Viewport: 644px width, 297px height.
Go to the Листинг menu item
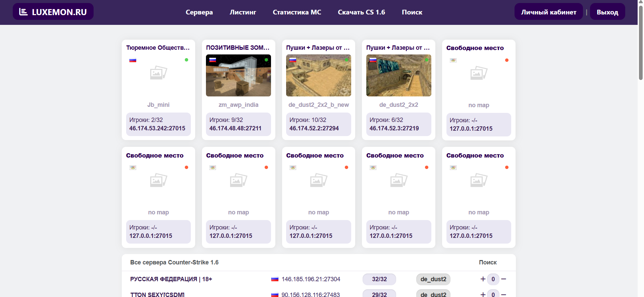pos(243,12)
